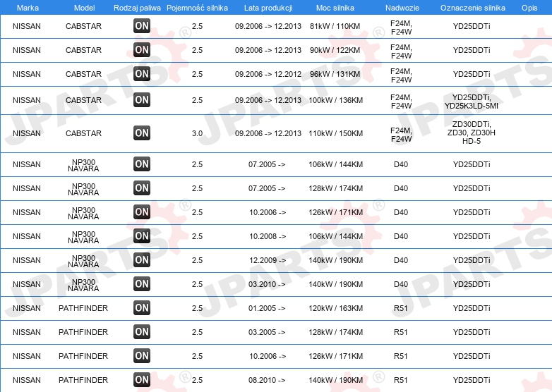Image resolution: width=552 pixels, height=392 pixels.
Task: Click 128kW / 174KM in the PATHFINDER row
Action: pyautogui.click(x=335, y=332)
